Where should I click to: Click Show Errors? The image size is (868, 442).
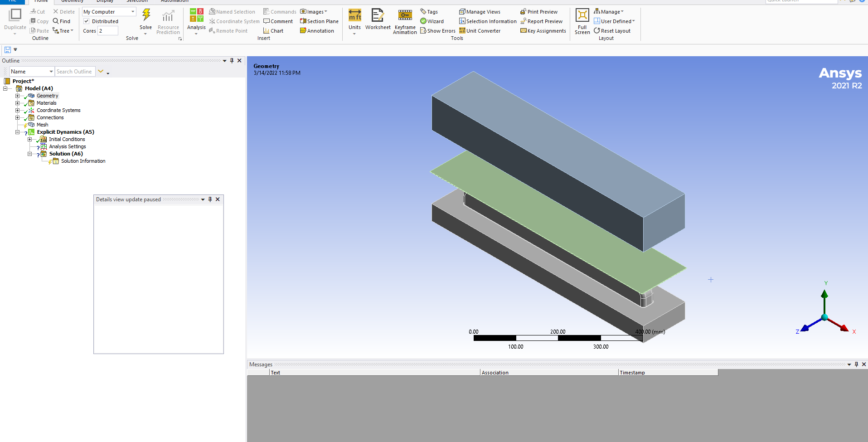point(437,31)
